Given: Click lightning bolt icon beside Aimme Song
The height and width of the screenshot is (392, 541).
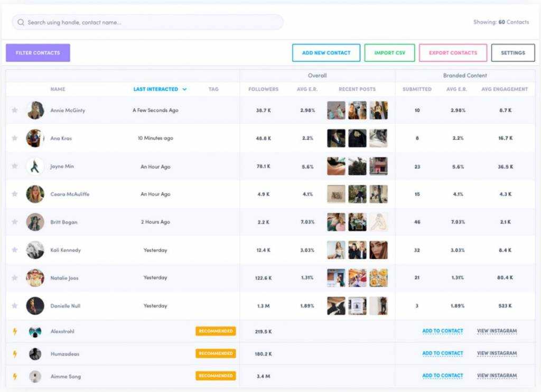Looking at the screenshot, I should [x=15, y=376].
